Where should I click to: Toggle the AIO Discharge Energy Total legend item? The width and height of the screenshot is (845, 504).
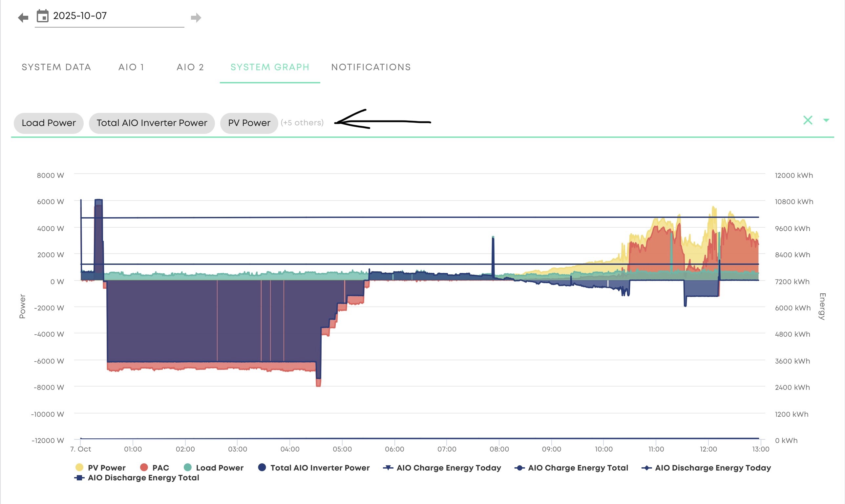143,477
